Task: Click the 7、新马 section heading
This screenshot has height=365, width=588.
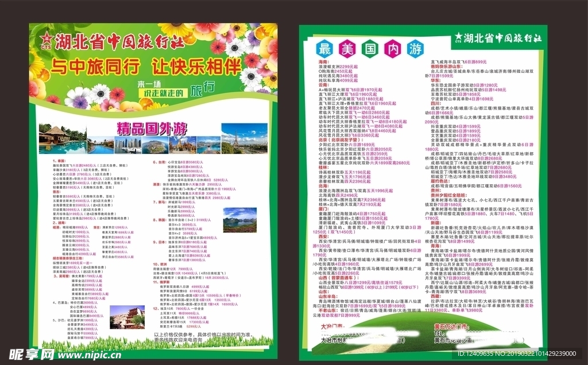Action: tap(159, 202)
